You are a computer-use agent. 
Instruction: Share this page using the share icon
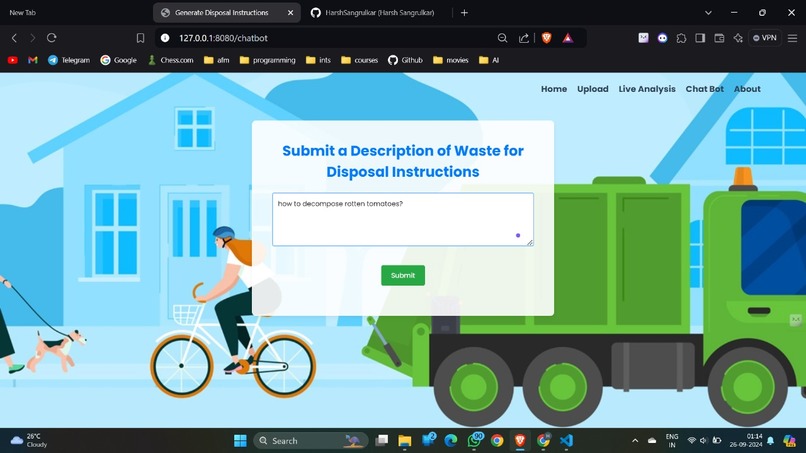524,38
